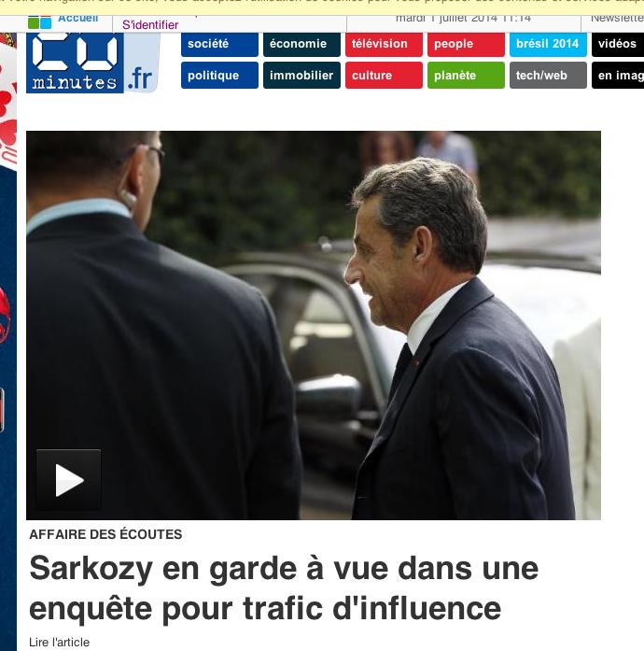Open the économie section

click(x=301, y=45)
